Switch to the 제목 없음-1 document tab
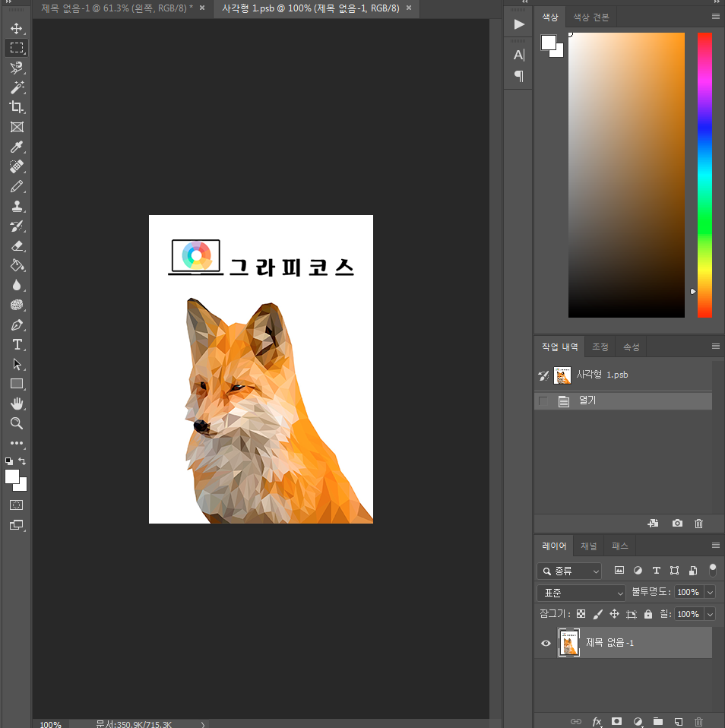 117,8
